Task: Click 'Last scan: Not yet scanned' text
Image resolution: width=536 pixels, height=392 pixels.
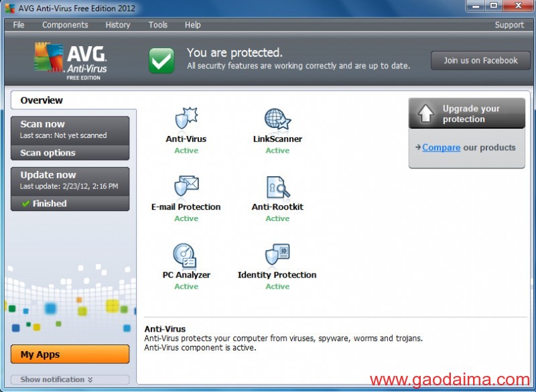Action: coord(63,135)
